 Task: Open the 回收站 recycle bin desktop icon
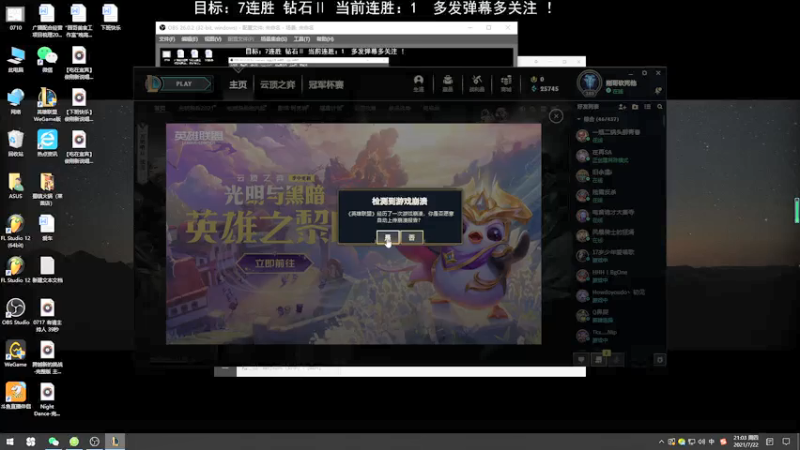(15, 143)
